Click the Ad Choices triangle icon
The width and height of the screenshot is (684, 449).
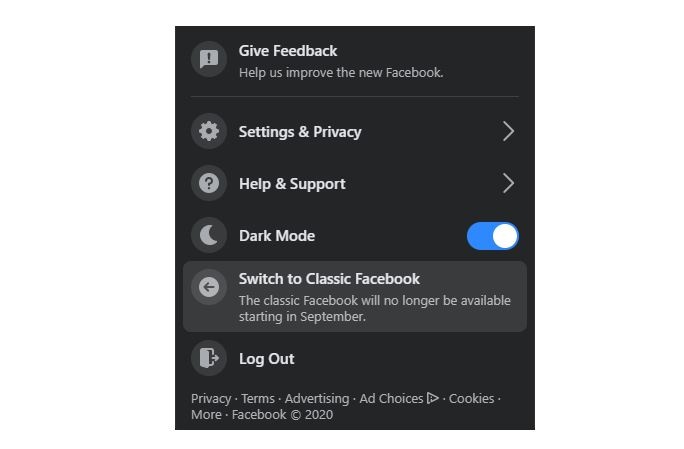click(x=432, y=398)
